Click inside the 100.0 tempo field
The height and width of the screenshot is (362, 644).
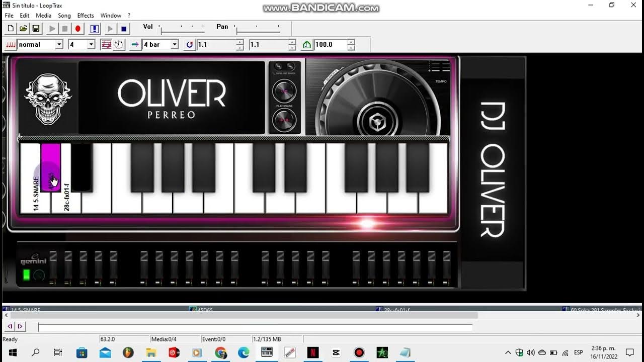pos(331,45)
